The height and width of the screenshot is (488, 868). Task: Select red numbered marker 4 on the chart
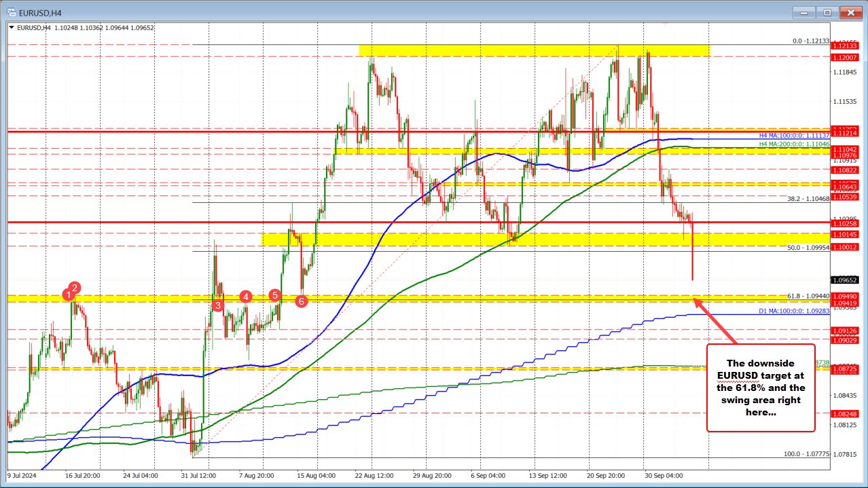coord(245,296)
